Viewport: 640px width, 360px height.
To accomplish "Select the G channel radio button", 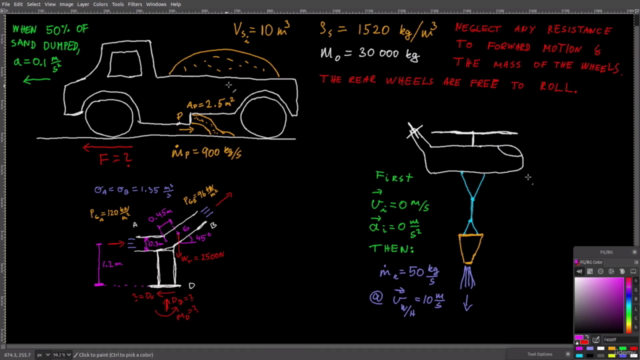I will click(x=636, y=290).
